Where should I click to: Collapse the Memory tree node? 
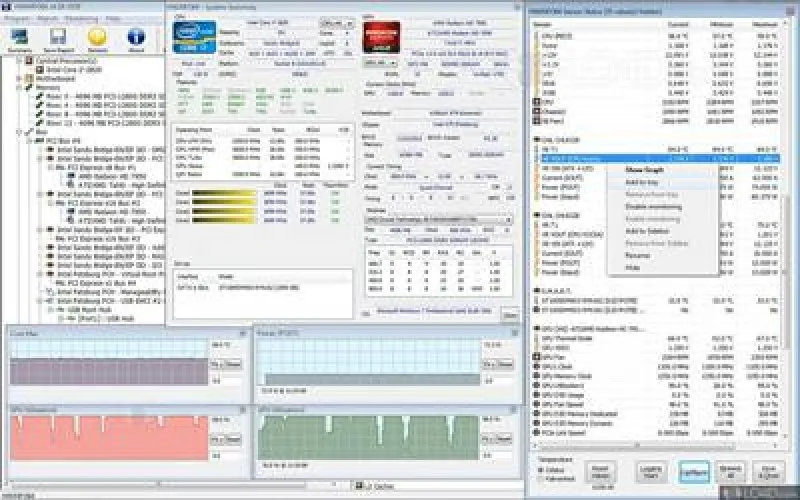20,87
